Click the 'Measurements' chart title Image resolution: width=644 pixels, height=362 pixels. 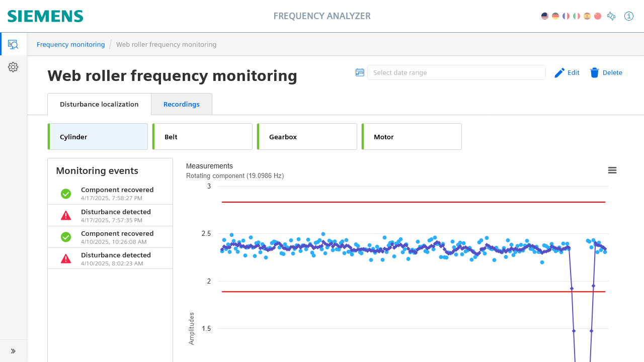(209, 166)
